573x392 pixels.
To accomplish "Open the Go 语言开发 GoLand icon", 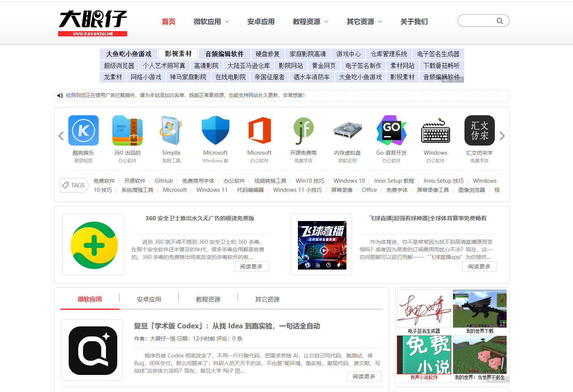I will [392, 130].
